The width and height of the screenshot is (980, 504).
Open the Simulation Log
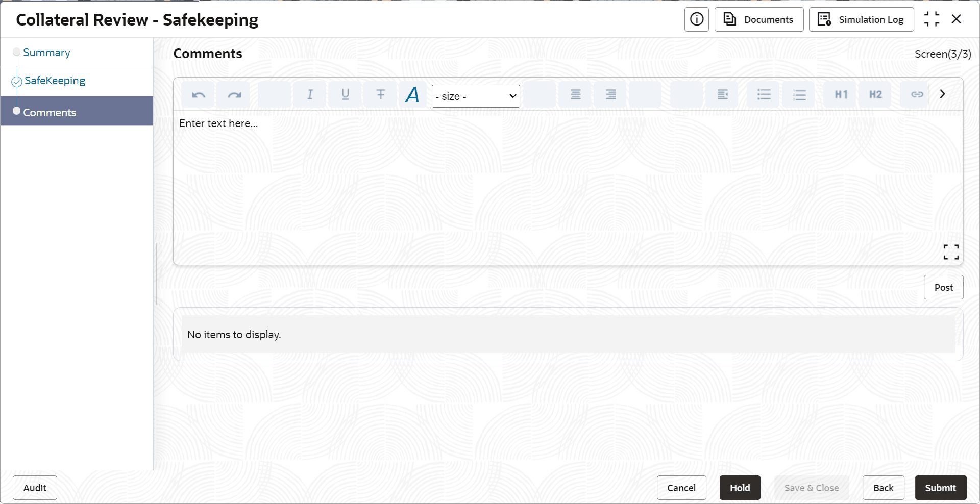click(x=862, y=19)
